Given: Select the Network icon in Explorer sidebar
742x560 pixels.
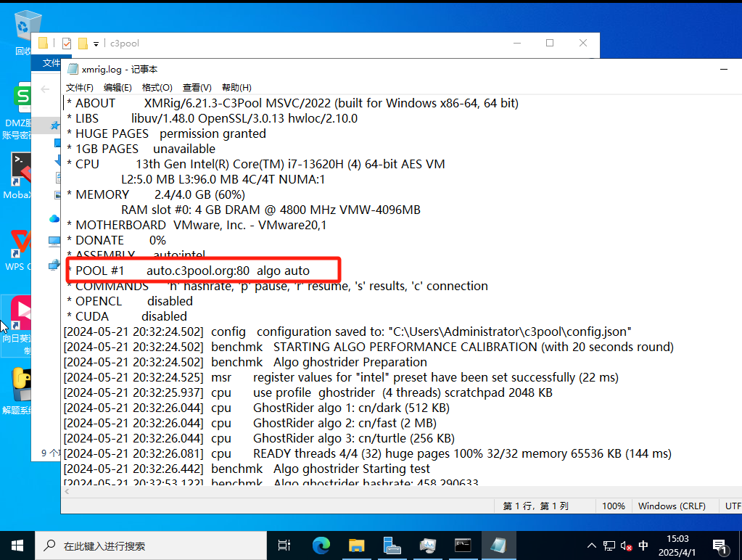Looking at the screenshot, I should [54, 265].
